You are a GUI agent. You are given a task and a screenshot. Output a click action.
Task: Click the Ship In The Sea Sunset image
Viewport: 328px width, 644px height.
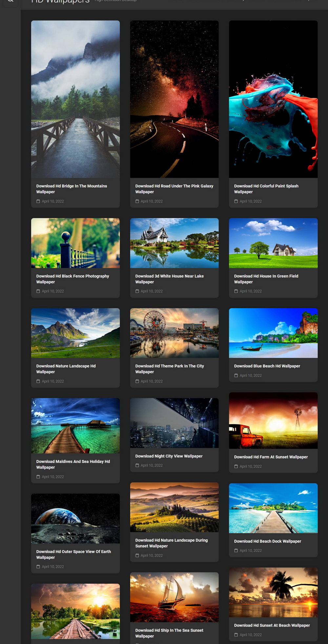[174, 597]
